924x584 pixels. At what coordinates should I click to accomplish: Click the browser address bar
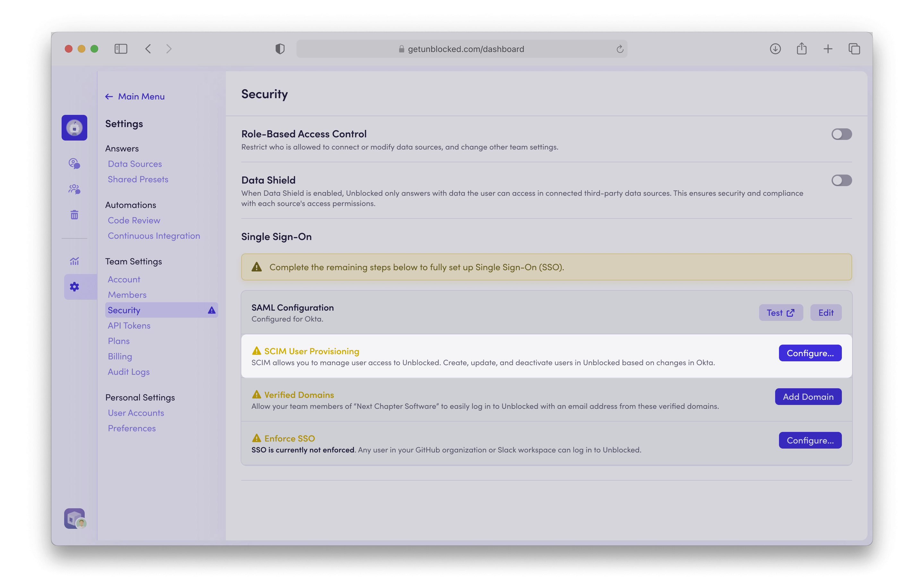[x=462, y=49]
